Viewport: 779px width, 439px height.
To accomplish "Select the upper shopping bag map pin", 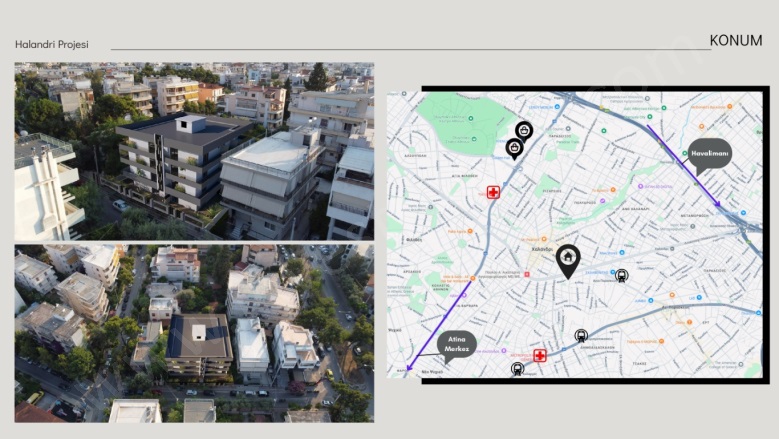I will (524, 130).
